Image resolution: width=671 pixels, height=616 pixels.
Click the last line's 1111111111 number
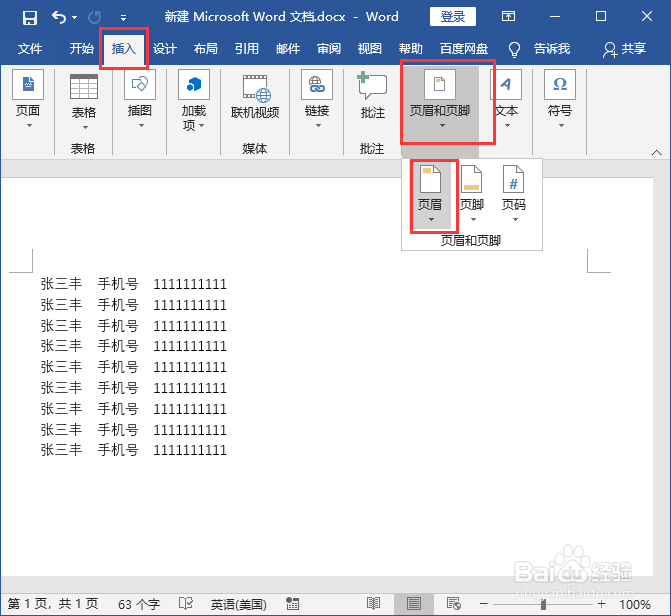coord(190,450)
